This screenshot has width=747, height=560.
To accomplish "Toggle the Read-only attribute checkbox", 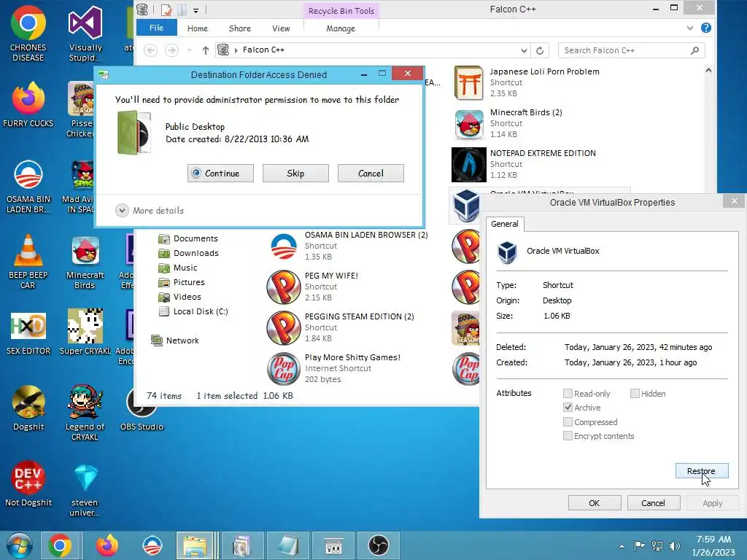I will [x=568, y=393].
